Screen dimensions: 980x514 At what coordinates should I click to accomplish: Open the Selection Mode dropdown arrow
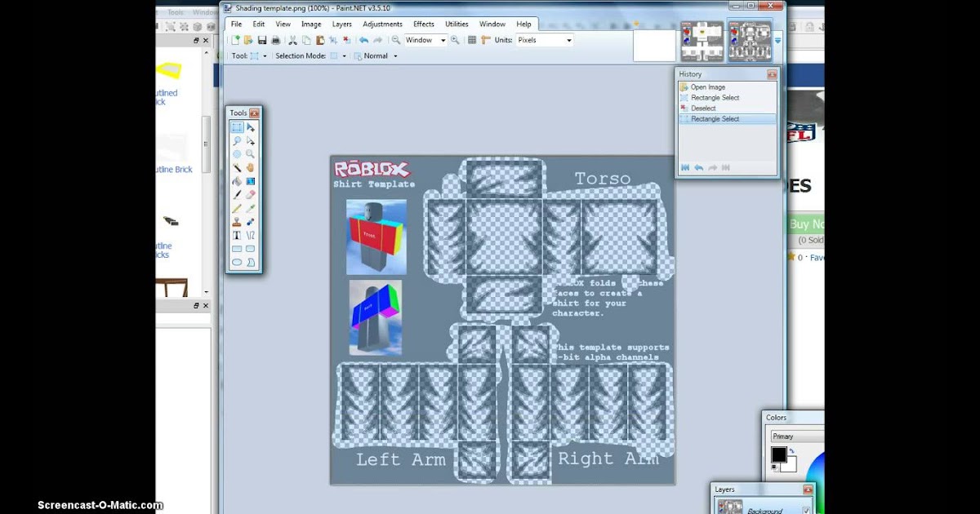point(345,56)
